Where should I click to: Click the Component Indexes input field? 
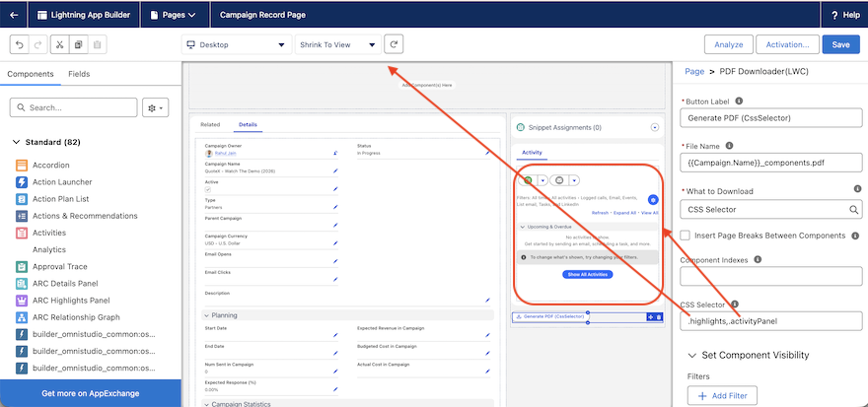pos(770,276)
